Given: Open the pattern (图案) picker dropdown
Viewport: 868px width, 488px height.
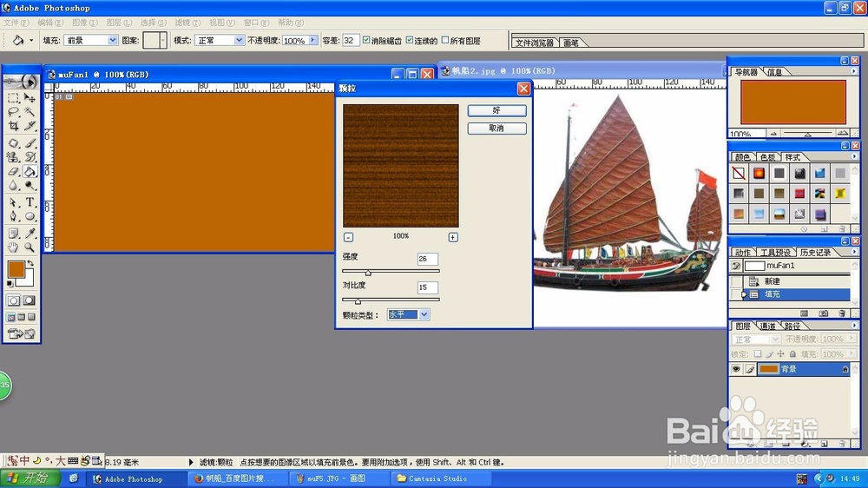Looking at the screenshot, I should (x=163, y=40).
